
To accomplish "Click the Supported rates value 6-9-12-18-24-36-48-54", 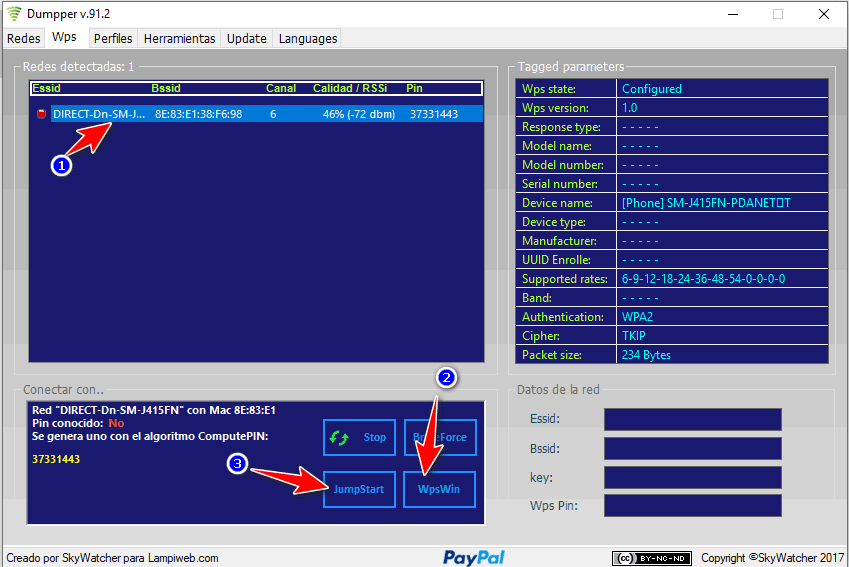I will [x=703, y=279].
